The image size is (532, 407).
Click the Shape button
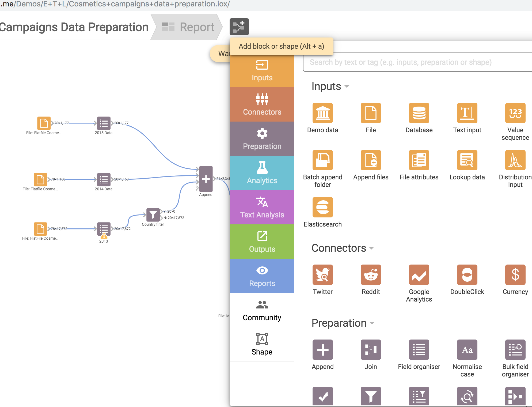(x=262, y=345)
